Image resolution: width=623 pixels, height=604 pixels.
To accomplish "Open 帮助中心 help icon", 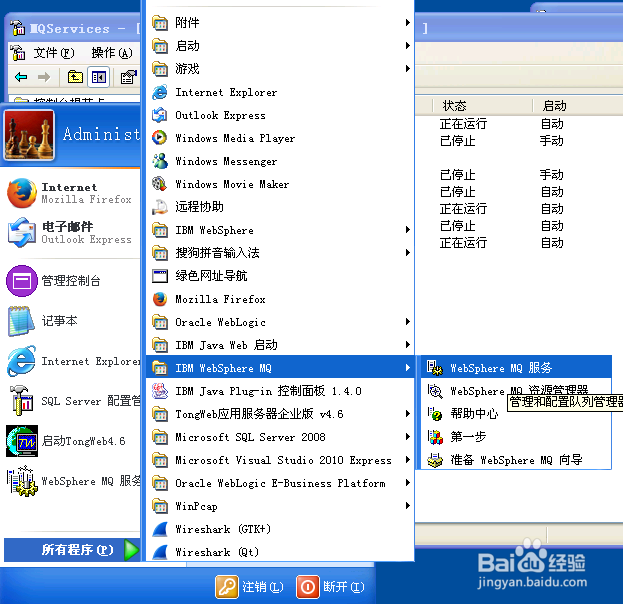I will [435, 414].
